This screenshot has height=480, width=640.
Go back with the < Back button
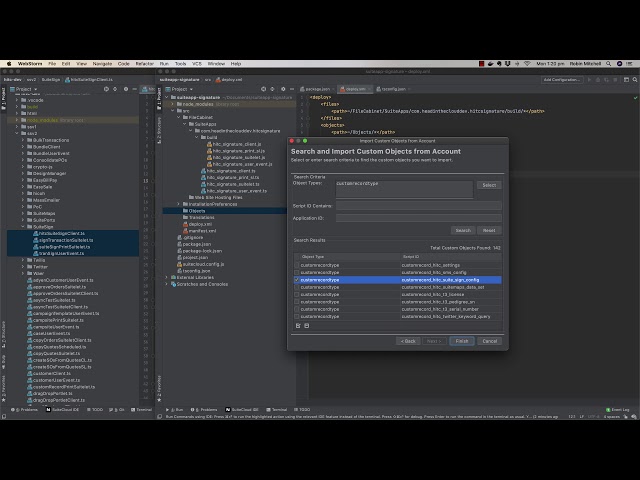coord(408,341)
